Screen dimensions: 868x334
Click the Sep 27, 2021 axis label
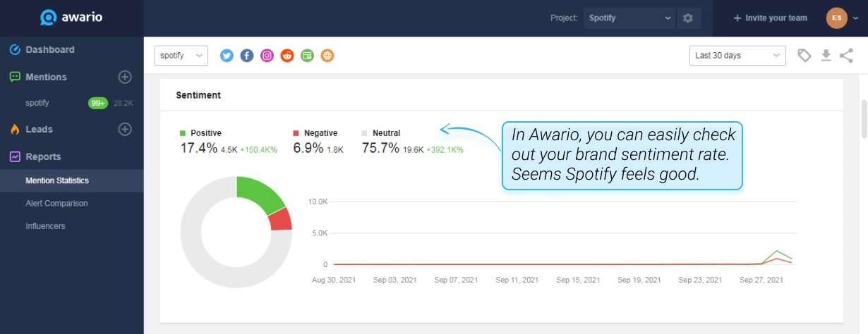point(761,280)
